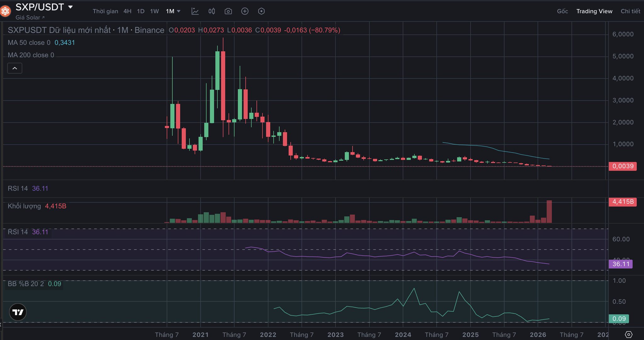Expand the SXP/USDT pair dropdown

(x=70, y=7)
